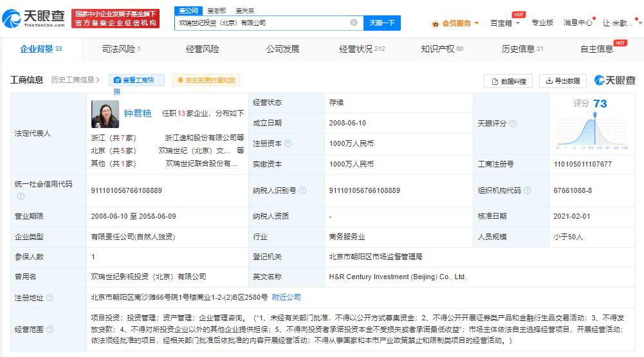
Task: Click the help icon beside 注册资本
Action: click(288, 143)
